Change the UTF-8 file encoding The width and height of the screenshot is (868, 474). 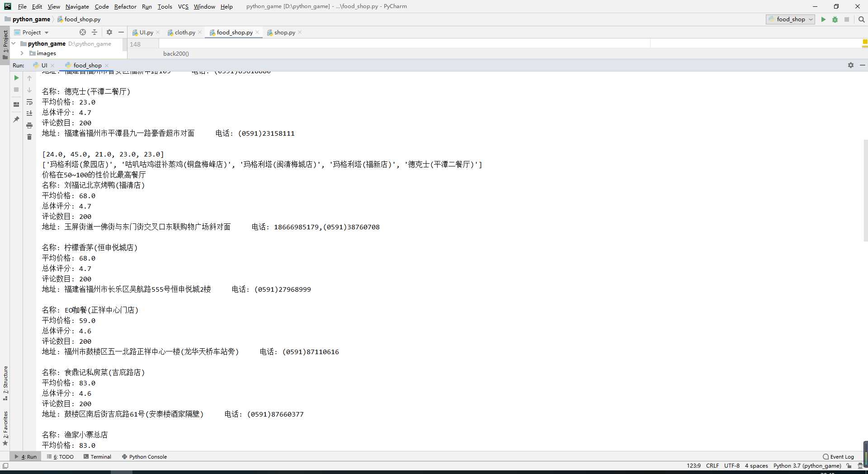pos(732,466)
